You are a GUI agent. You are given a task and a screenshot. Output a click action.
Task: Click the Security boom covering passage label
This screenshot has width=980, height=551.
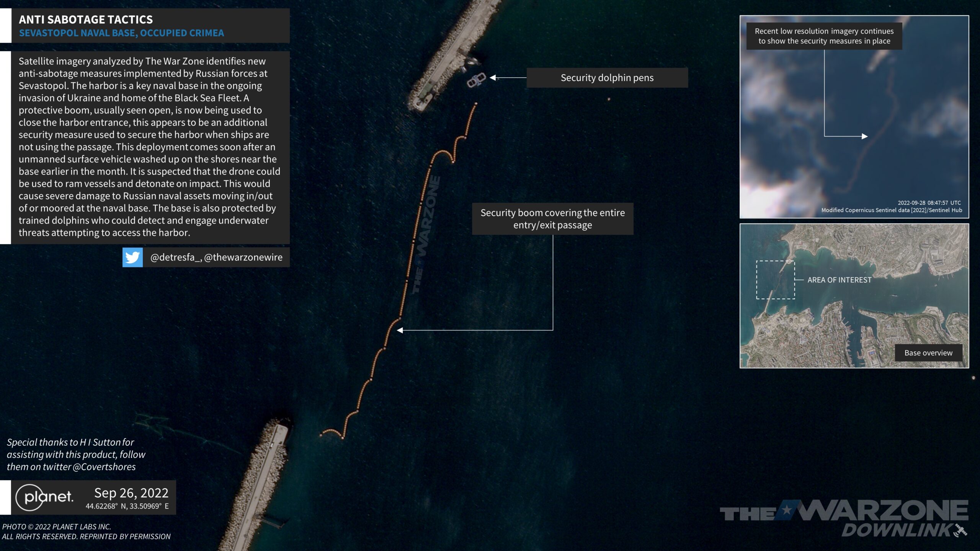click(x=552, y=218)
